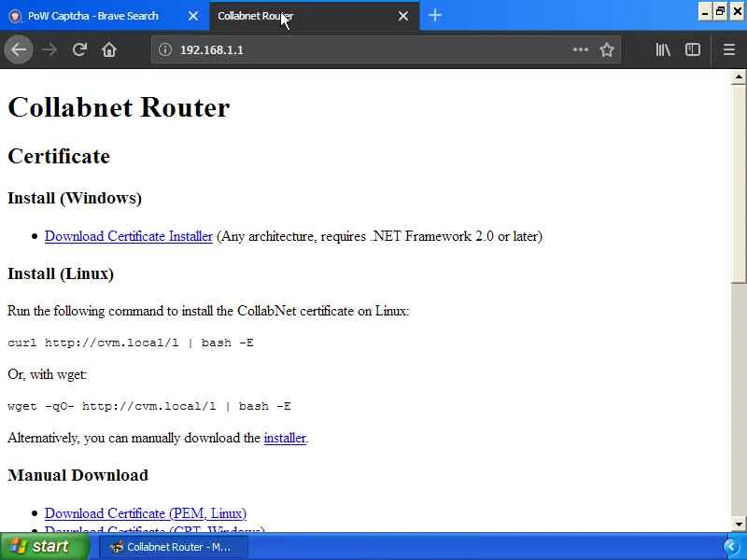
Task: Click the wget -qO- command text
Action: (x=149, y=406)
